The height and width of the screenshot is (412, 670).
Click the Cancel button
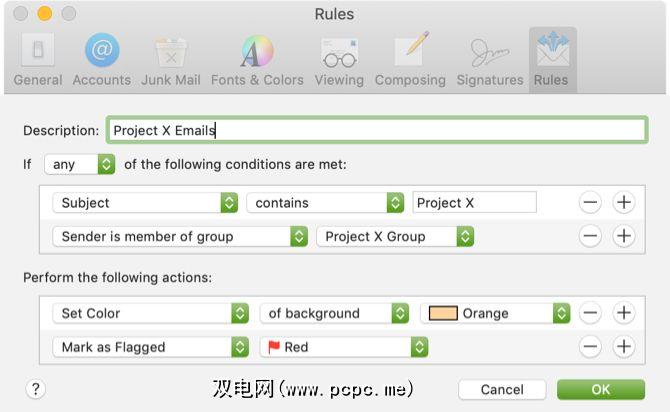tap(502, 389)
